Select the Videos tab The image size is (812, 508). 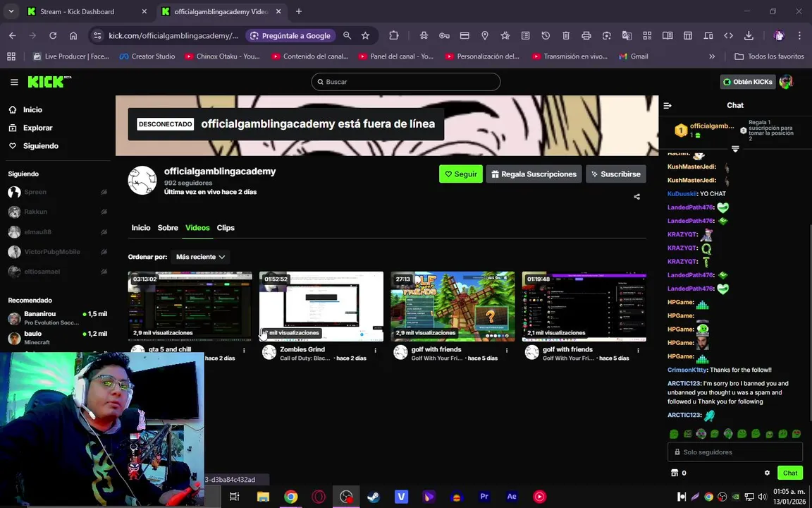click(197, 228)
